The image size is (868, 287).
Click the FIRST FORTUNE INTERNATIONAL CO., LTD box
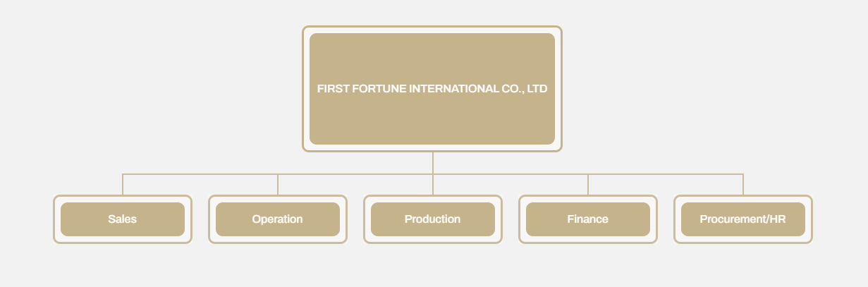tap(432, 89)
